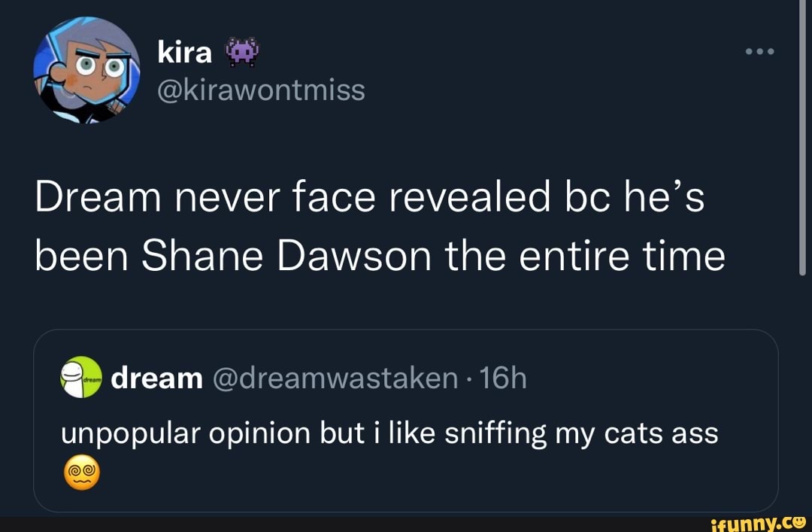Viewport: 812px width, 532px height.
Task: Expand options via the ellipsis at top right
Action: 761,51
